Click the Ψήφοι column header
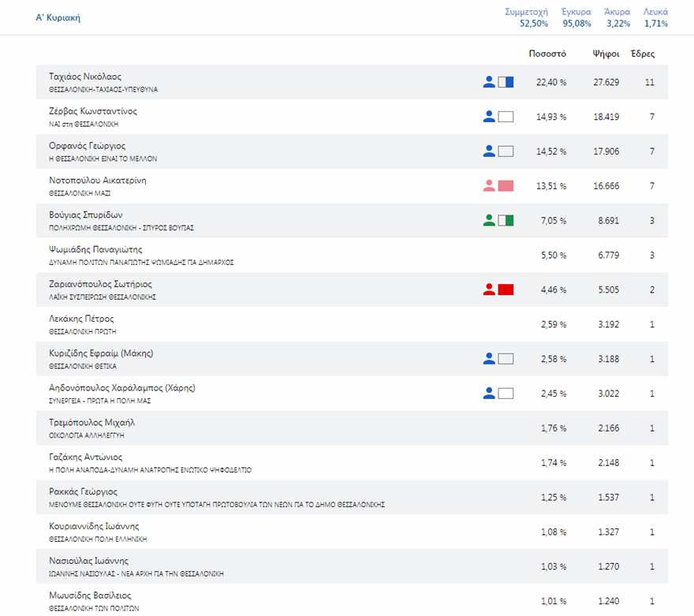This screenshot has width=694, height=616. coord(606,54)
